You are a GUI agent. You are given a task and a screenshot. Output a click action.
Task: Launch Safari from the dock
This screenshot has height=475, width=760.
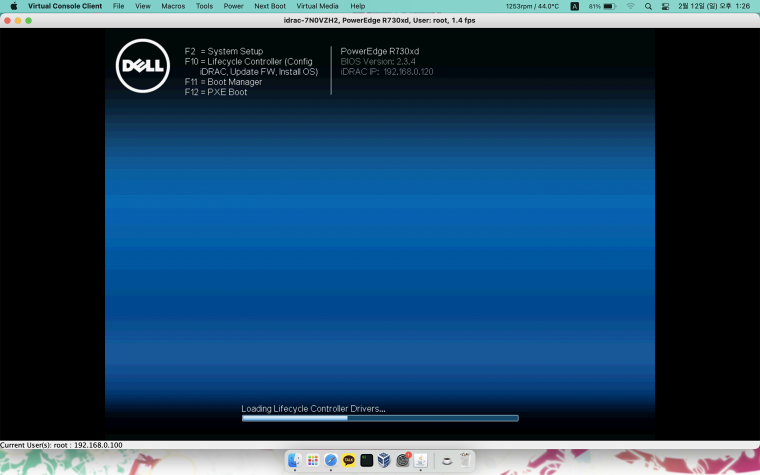(331, 460)
